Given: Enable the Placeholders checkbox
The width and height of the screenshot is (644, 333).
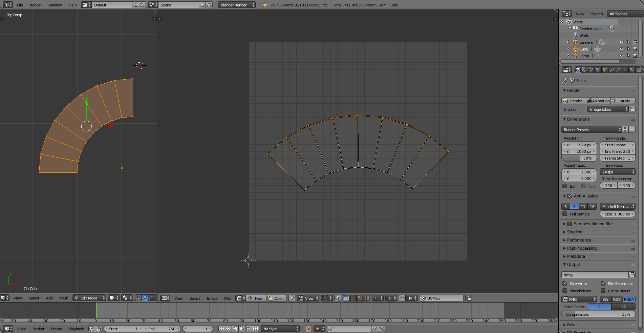Looking at the screenshot, I should click(x=565, y=291).
